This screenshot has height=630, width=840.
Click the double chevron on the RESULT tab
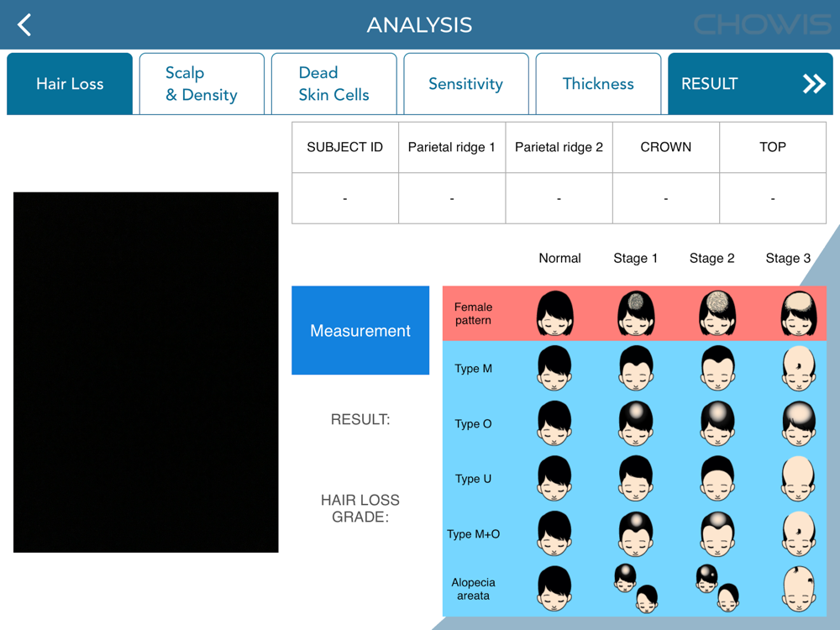[x=814, y=83]
